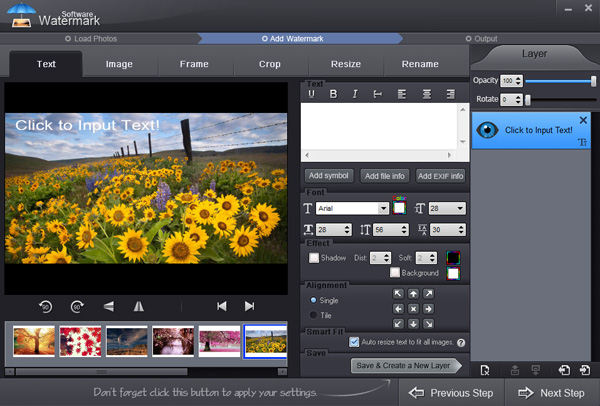This screenshot has width=600, height=406.
Task: Click the flip horizontal mirror icon
Action: [x=139, y=306]
